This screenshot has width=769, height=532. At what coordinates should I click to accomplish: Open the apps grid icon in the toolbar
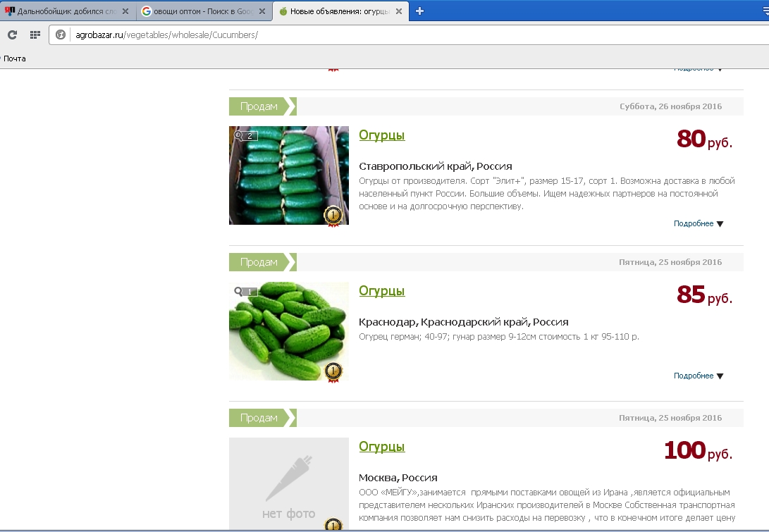[35, 35]
